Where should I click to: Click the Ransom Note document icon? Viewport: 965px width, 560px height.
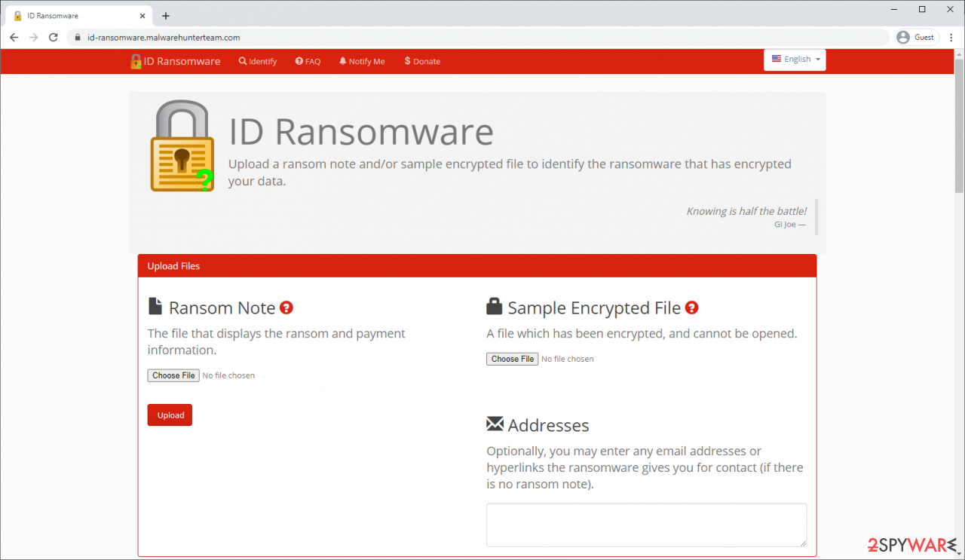155,306
